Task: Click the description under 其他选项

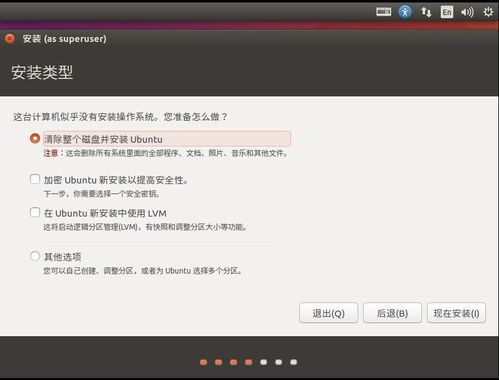Action: (142, 271)
